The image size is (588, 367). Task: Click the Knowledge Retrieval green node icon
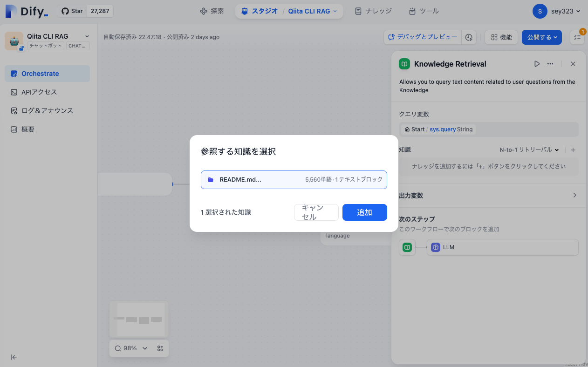pyautogui.click(x=404, y=64)
